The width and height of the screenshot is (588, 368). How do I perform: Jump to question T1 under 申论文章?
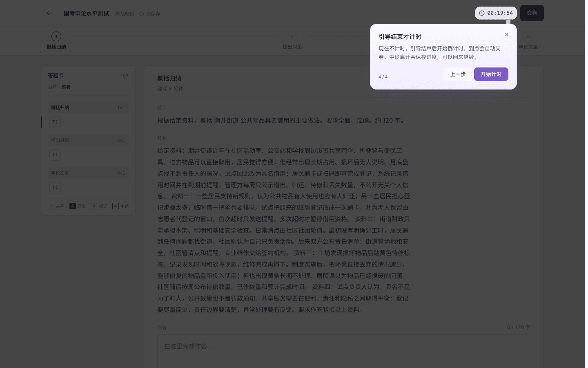pos(55,188)
